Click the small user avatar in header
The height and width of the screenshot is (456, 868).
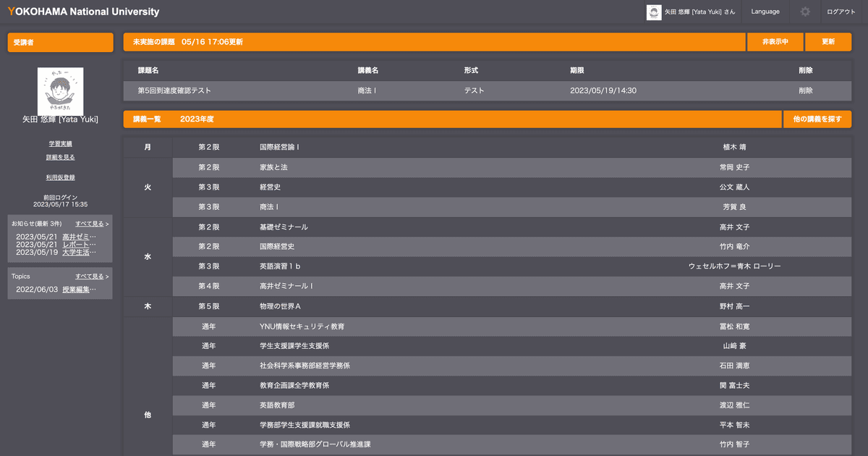(x=653, y=12)
